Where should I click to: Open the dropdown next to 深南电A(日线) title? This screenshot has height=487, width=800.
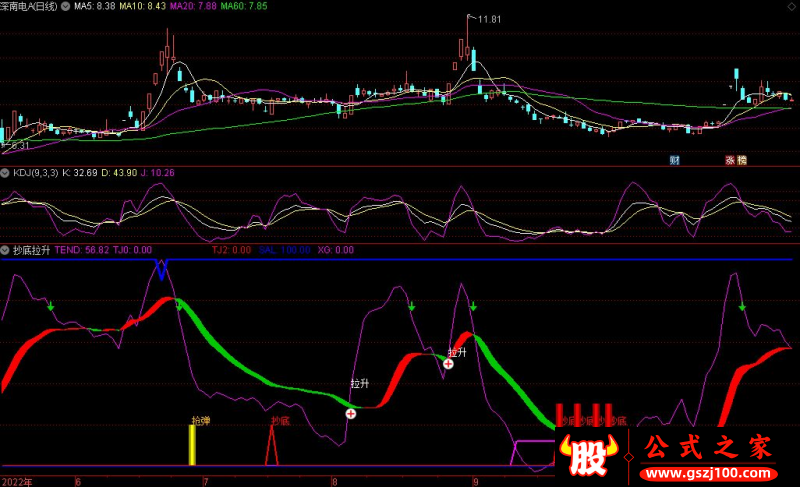[66, 7]
